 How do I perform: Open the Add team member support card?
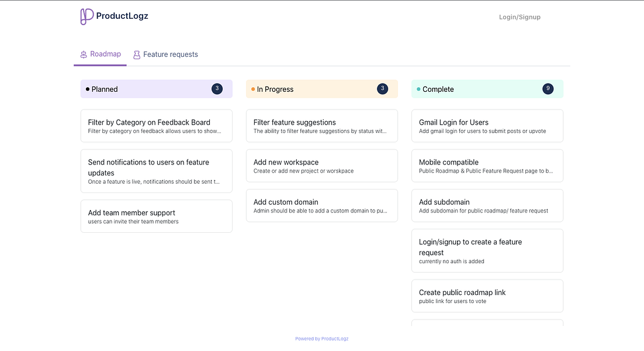pos(156,216)
